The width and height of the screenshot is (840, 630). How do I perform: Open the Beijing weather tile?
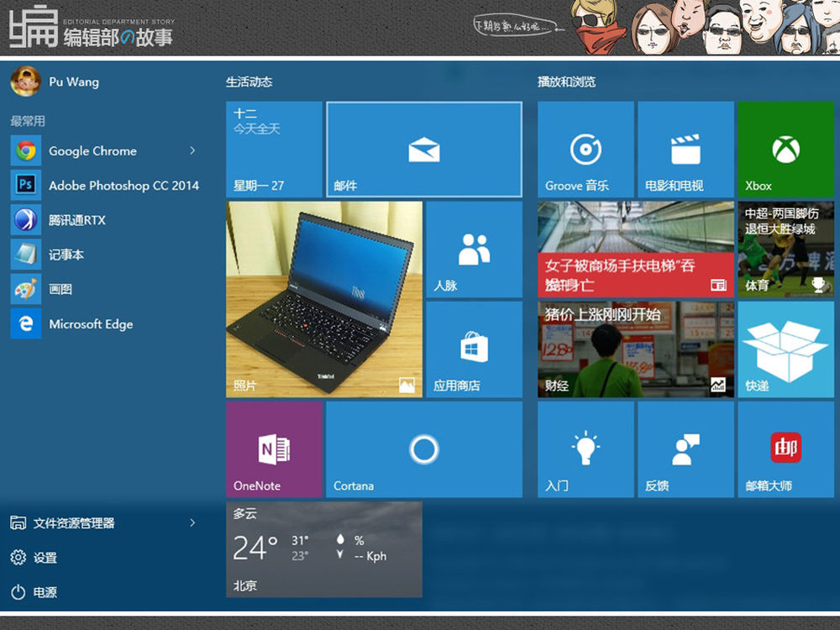coord(323,549)
